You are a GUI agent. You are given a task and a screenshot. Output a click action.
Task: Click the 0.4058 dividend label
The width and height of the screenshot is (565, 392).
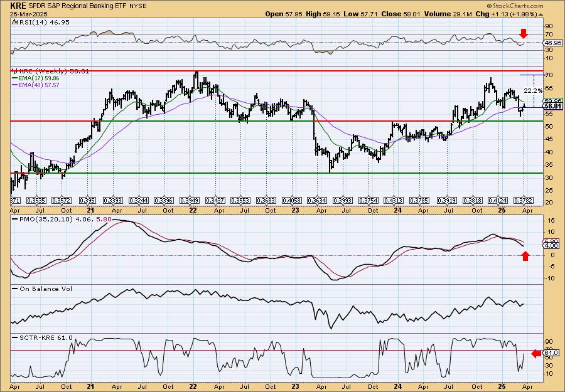[292, 200]
